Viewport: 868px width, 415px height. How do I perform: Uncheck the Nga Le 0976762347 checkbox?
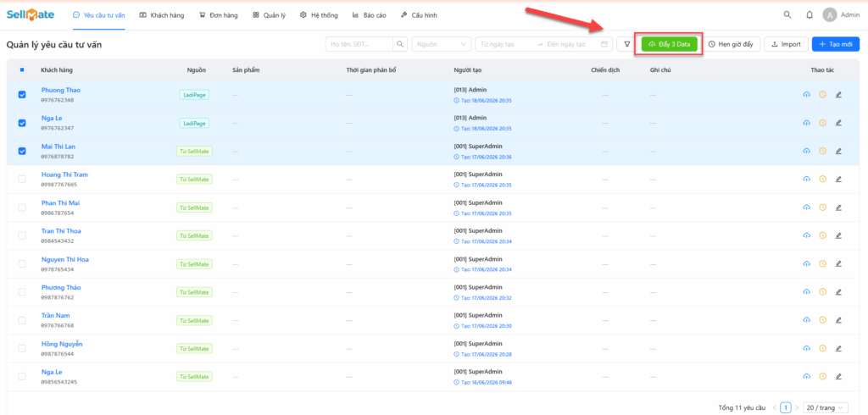coord(22,123)
